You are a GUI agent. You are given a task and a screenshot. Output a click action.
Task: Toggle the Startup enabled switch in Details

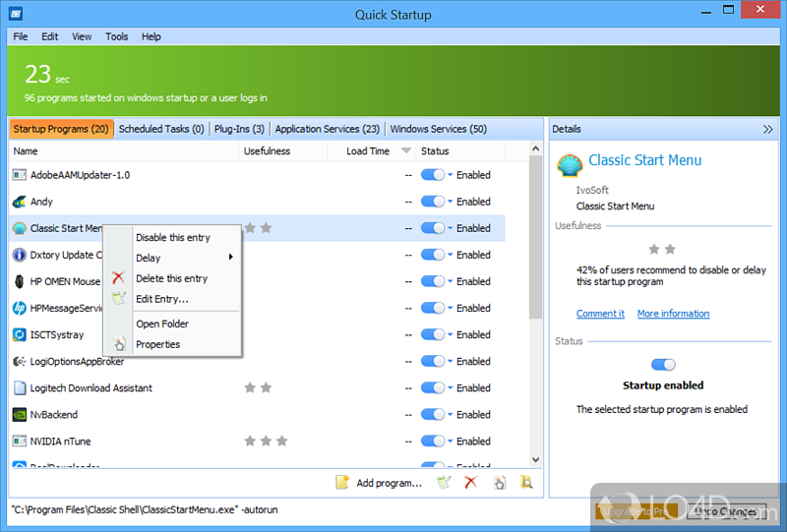pos(663,365)
